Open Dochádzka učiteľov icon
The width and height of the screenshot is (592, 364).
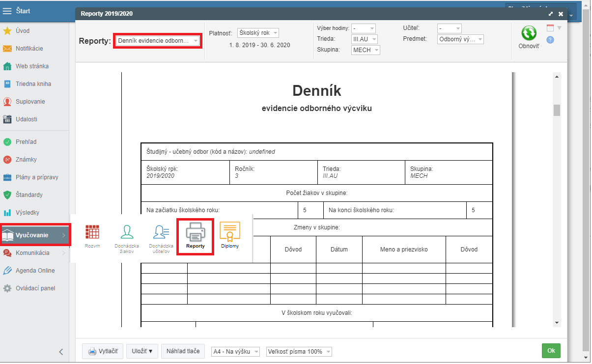pyautogui.click(x=161, y=232)
